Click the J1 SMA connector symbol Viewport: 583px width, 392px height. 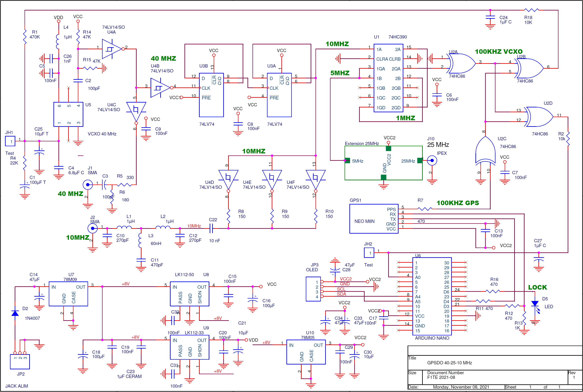[88, 185]
